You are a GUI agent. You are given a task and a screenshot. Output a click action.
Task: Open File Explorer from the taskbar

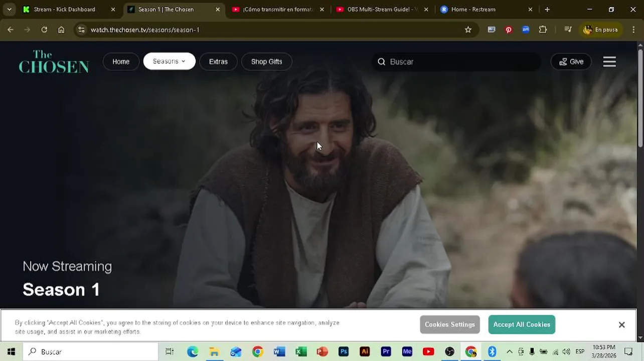click(214, 351)
